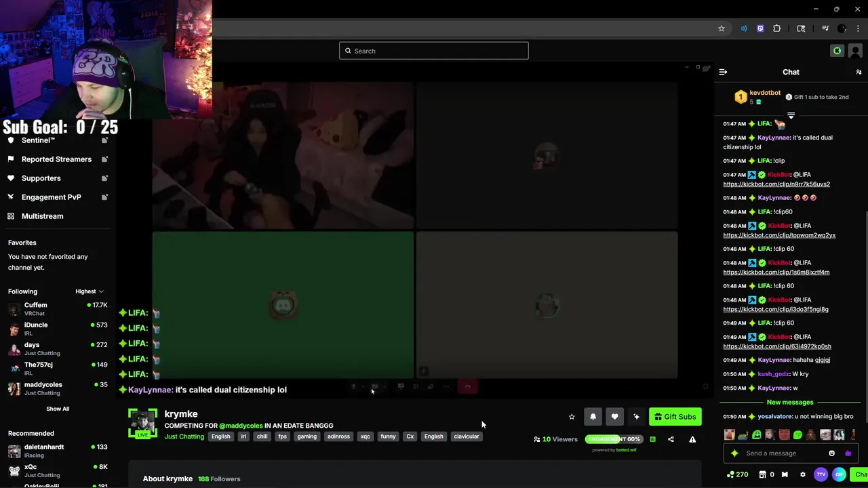Screen dimensions: 868x488
Task: Open the Reported Streamers menu item
Action: coord(58,159)
